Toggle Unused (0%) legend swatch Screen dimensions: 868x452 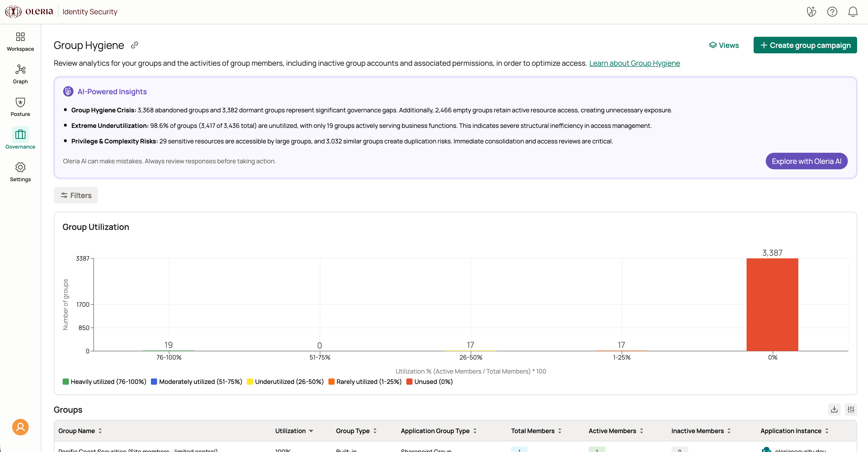pos(409,382)
